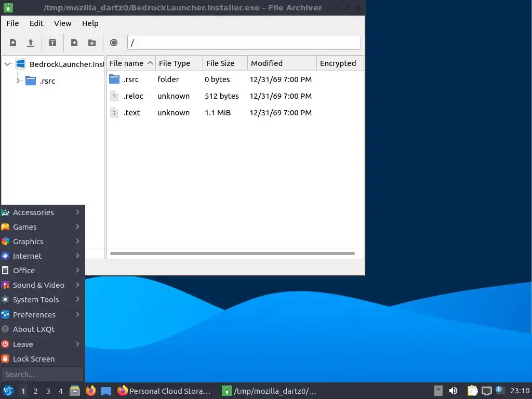
Task: Click the blue show-desktop icon in taskbar
Action: [x=106, y=391]
